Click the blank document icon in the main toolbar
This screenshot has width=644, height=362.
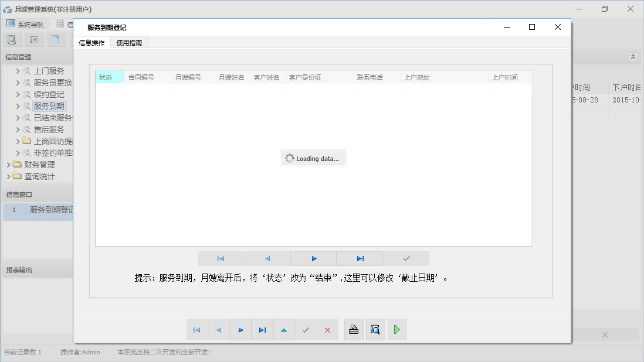56,40
